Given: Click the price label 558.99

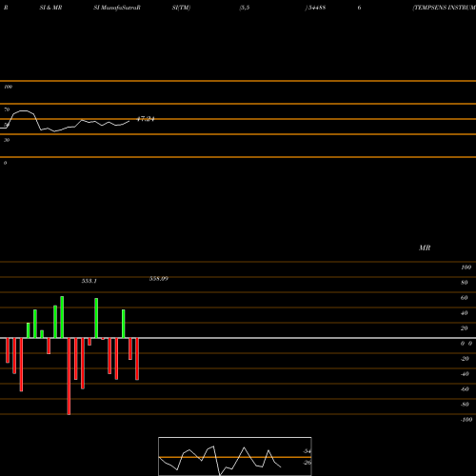Looking at the screenshot, I should (159, 279).
